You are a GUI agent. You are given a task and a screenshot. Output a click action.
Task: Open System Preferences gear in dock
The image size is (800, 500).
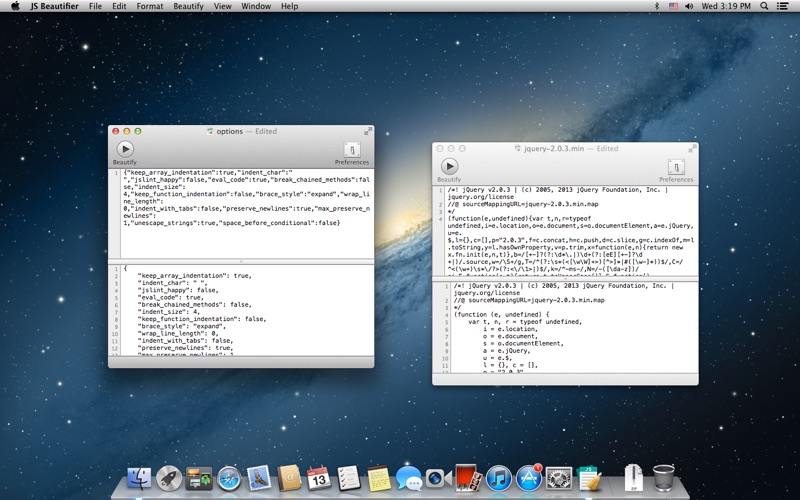click(x=559, y=479)
